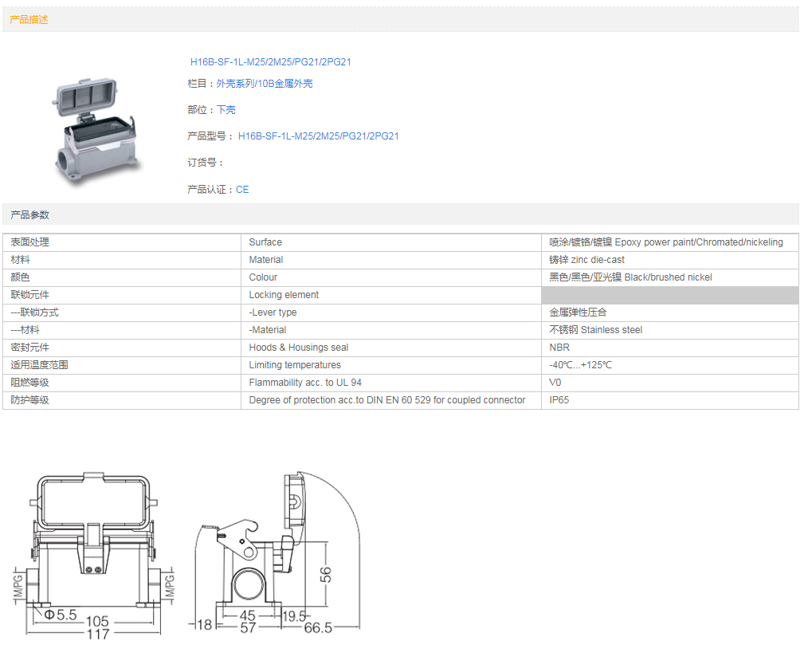The image size is (804, 672).
Task: Click the blue product title heading at top
Action: coord(270,62)
